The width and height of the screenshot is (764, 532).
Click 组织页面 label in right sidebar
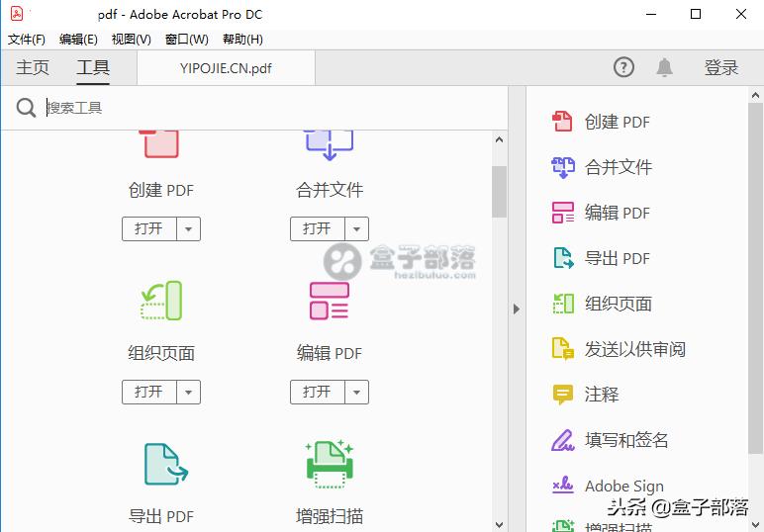click(x=619, y=304)
